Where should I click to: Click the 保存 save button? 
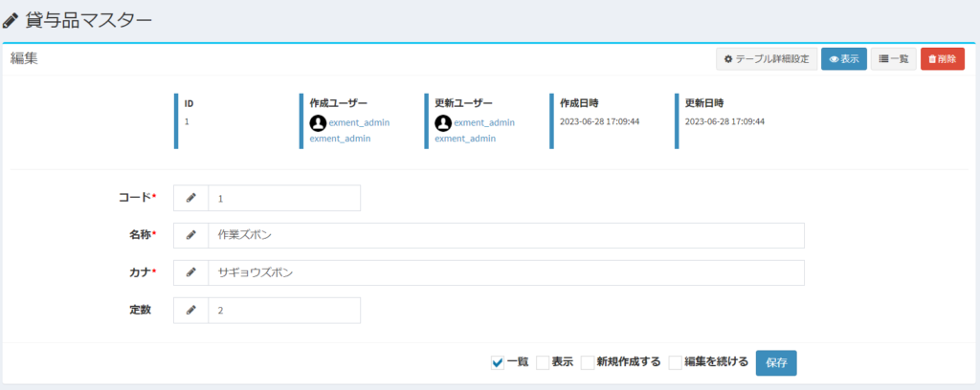click(x=776, y=363)
